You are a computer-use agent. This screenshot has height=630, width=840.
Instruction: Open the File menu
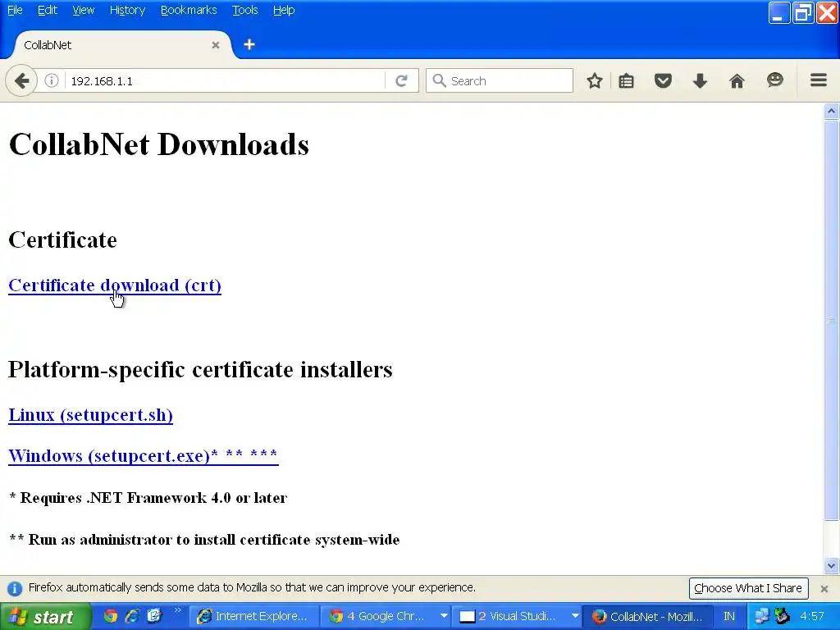[x=15, y=10]
